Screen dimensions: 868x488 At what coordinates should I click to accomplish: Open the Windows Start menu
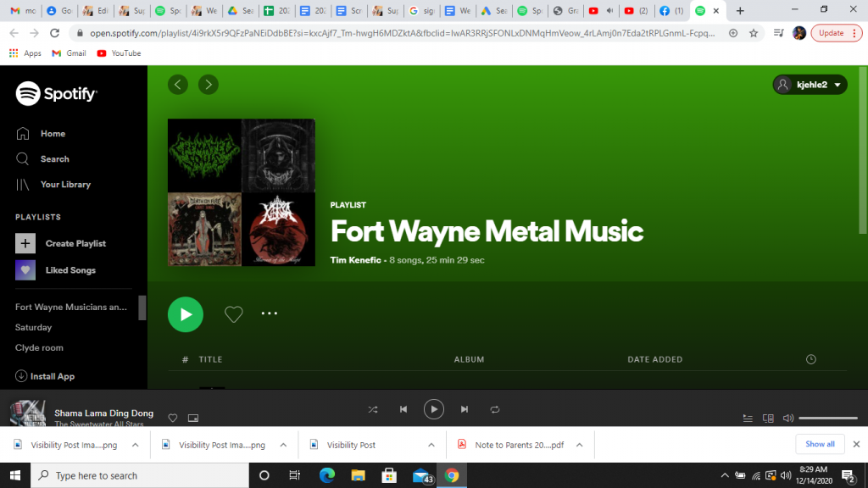pyautogui.click(x=15, y=475)
